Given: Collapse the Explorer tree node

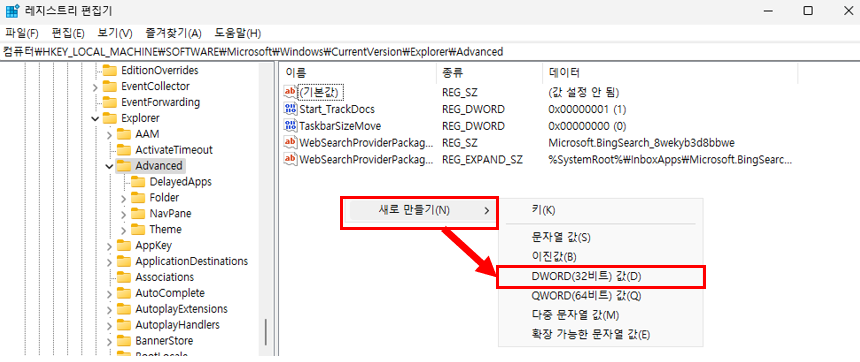Looking at the screenshot, I should 95,118.
